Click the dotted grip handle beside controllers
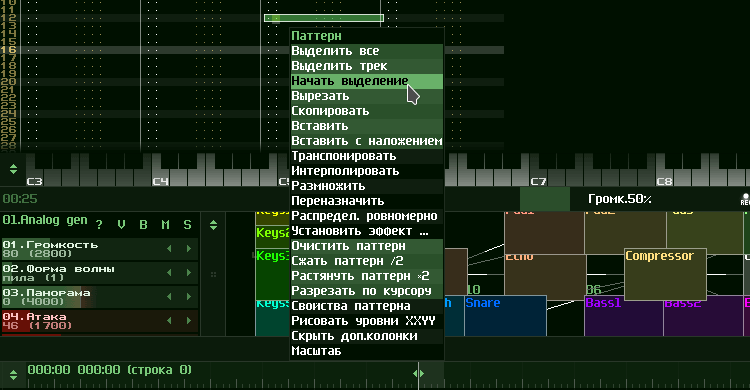 (213, 275)
